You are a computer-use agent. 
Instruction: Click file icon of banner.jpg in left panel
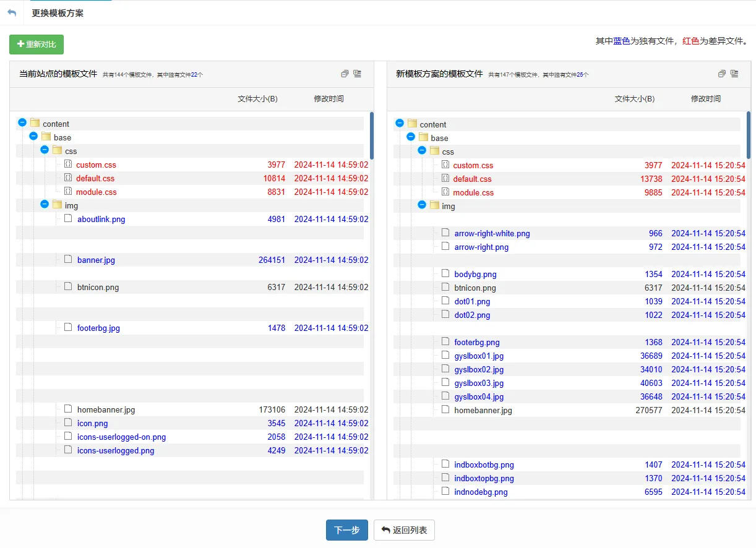pyautogui.click(x=68, y=260)
